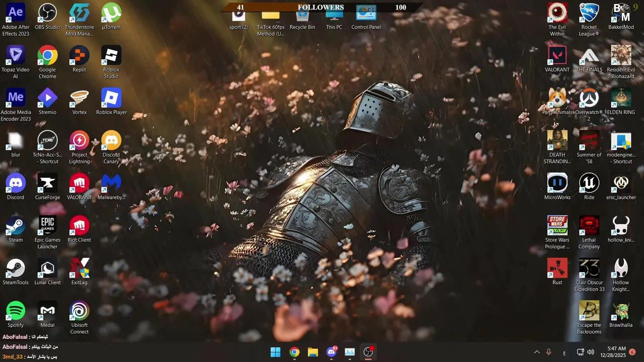This screenshot has width=644, height=362.
Task: Open the Windows Start menu
Action: point(276,352)
